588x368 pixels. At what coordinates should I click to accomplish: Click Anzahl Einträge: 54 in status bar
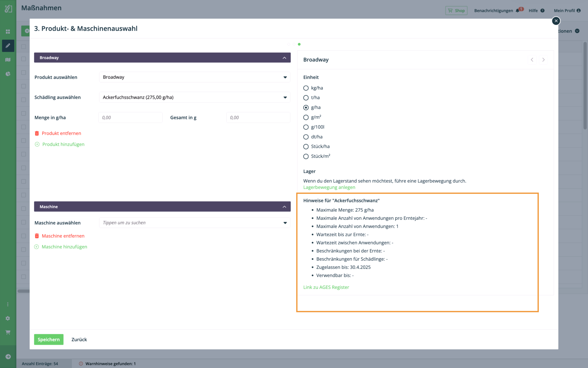coord(40,364)
